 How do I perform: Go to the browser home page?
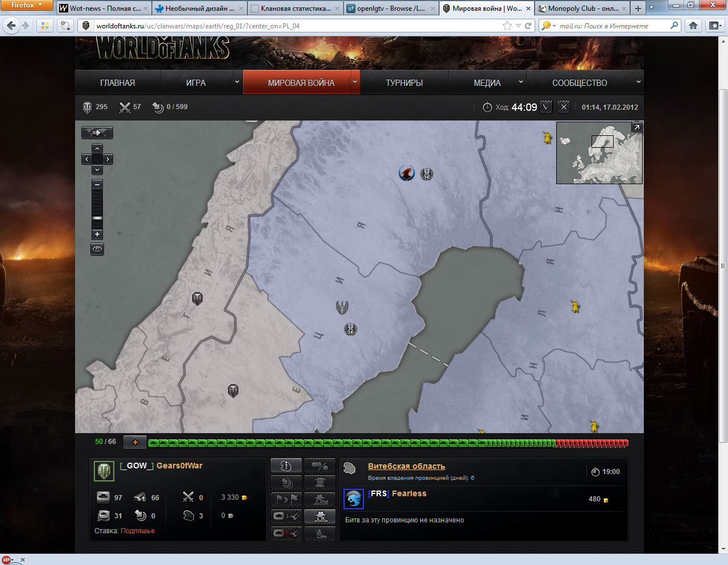click(693, 26)
